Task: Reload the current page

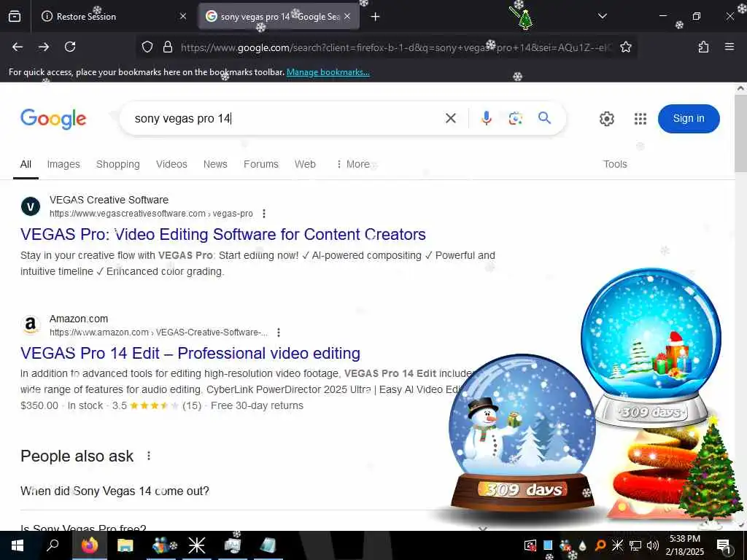Action: pyautogui.click(x=70, y=47)
